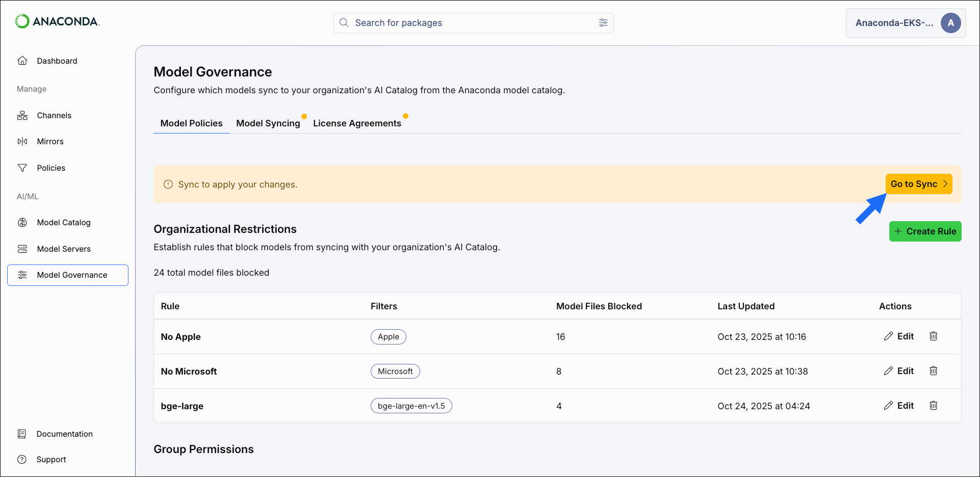Open the Mirrors page
This screenshot has width=980, height=477.
(x=50, y=142)
